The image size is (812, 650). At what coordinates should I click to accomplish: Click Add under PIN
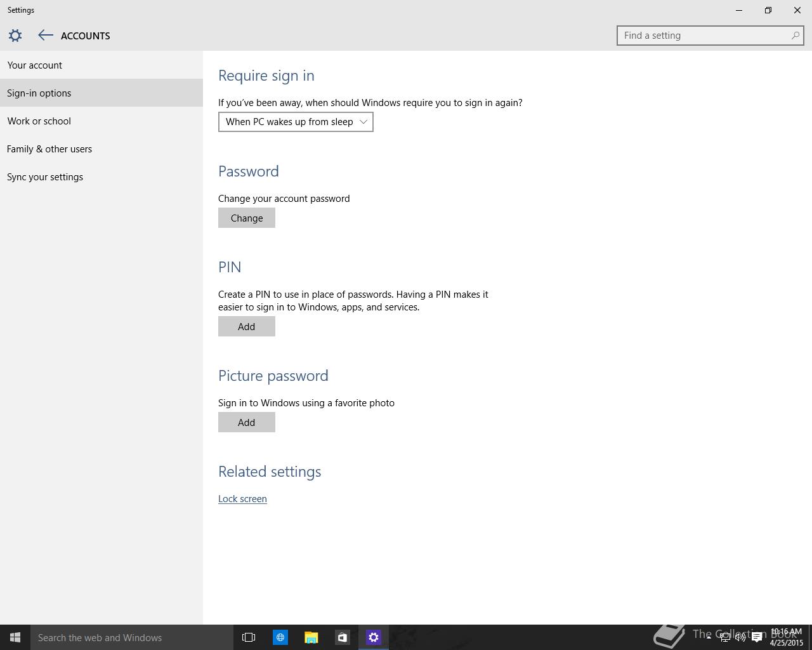[247, 326]
